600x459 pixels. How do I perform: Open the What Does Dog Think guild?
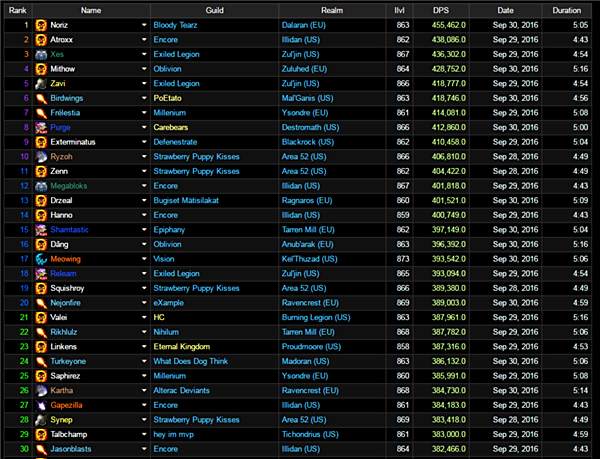click(191, 361)
